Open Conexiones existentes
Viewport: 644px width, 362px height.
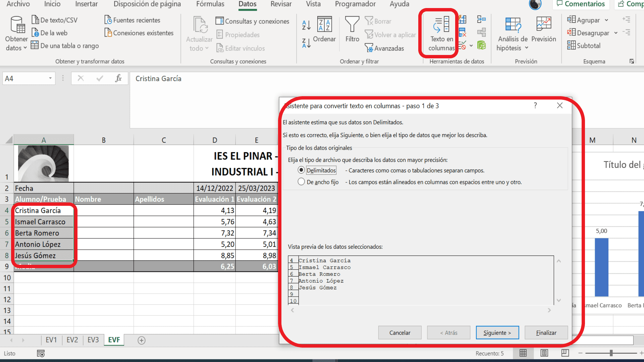[139, 33]
